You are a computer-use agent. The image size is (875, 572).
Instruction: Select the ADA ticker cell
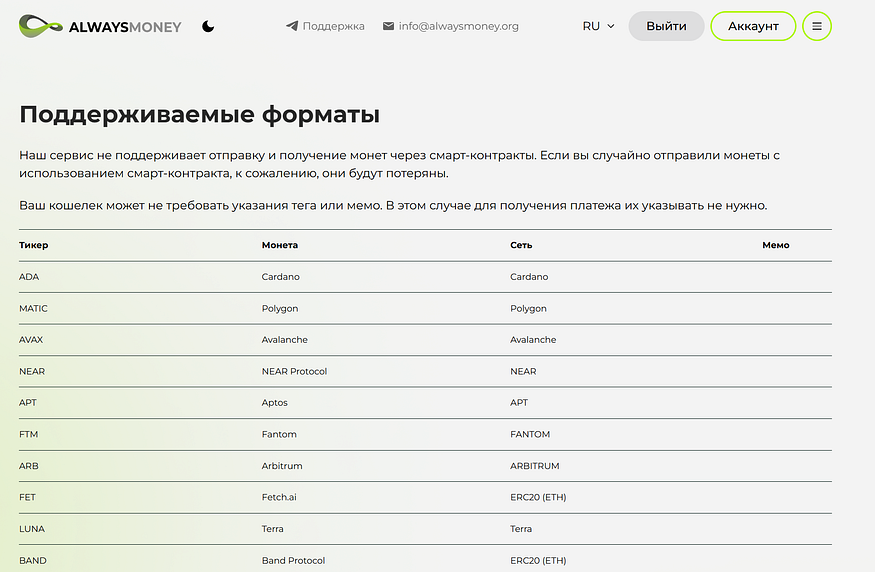(29, 277)
